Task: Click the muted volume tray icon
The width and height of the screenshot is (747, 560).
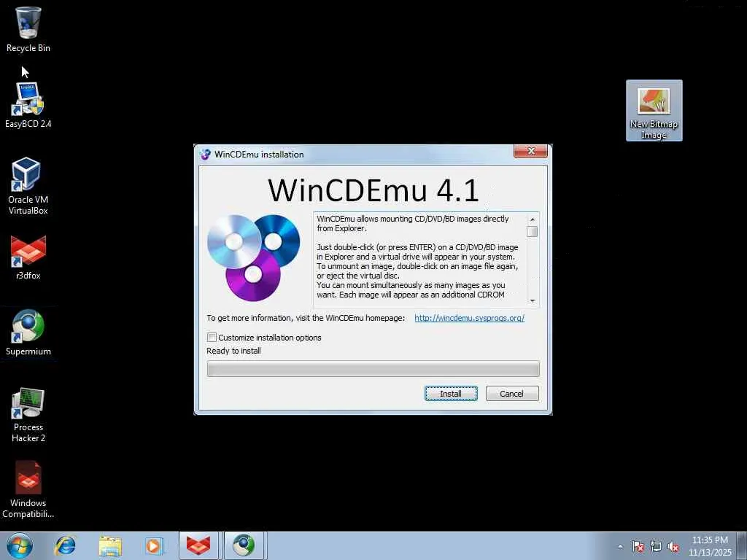Action: click(x=673, y=547)
